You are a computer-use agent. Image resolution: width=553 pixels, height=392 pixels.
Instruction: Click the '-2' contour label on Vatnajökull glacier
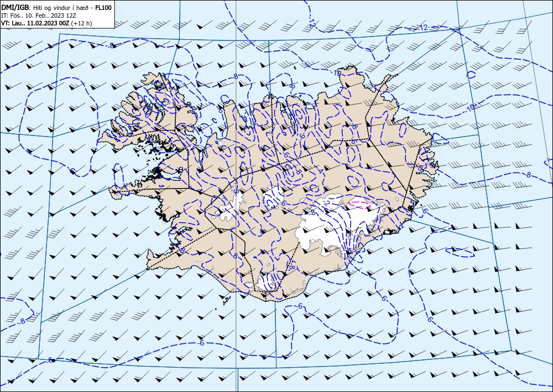pos(326,203)
